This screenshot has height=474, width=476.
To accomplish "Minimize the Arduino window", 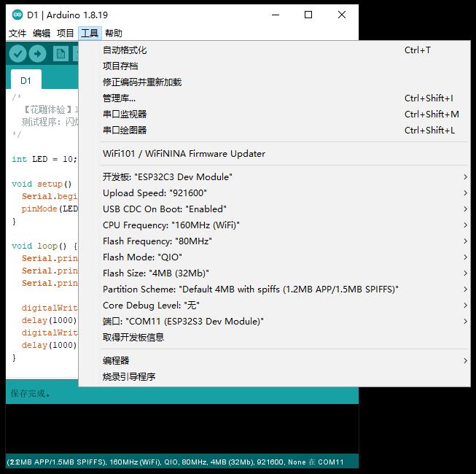I will point(276,15).
